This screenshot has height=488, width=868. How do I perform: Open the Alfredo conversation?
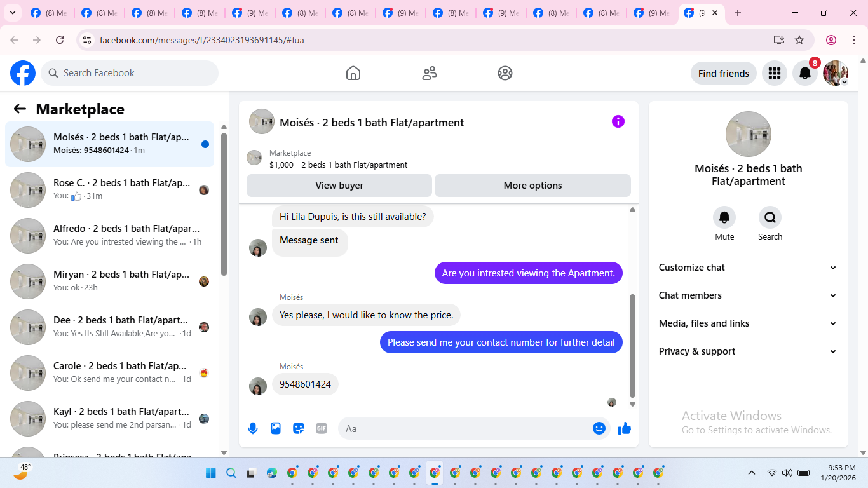point(109,236)
